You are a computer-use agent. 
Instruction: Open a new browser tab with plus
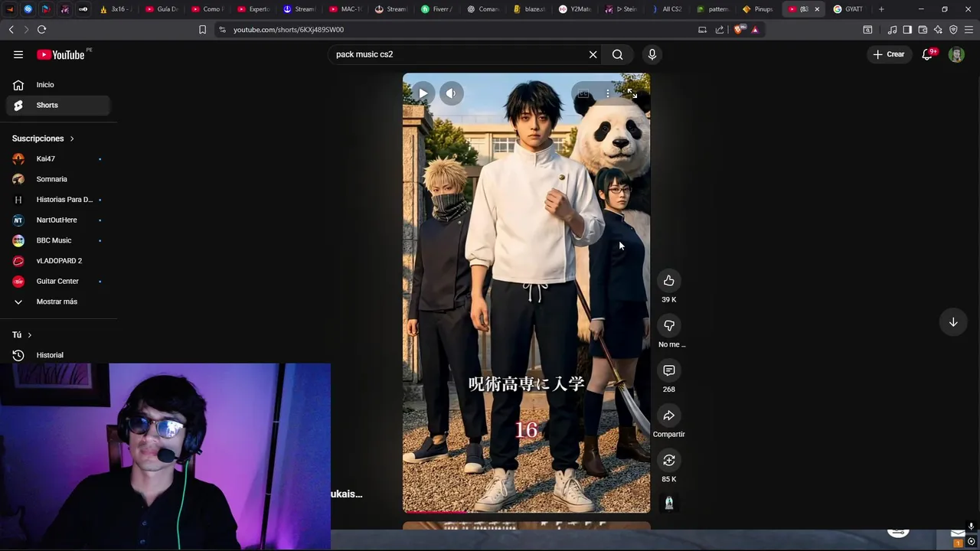(881, 9)
